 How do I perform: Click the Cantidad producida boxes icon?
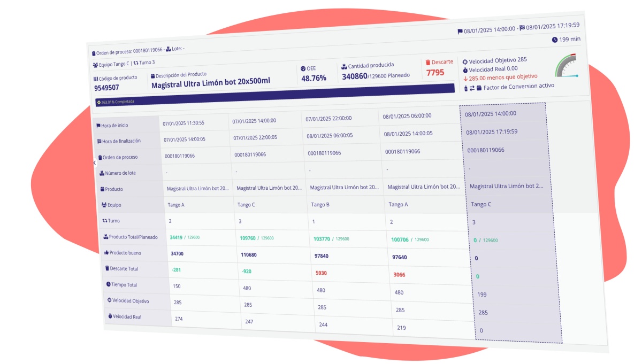click(343, 67)
